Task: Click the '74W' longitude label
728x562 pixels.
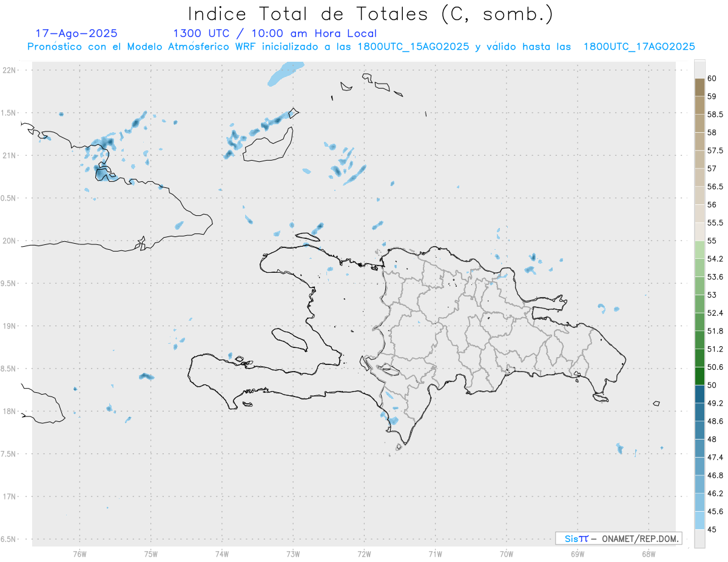Action: pyautogui.click(x=222, y=554)
